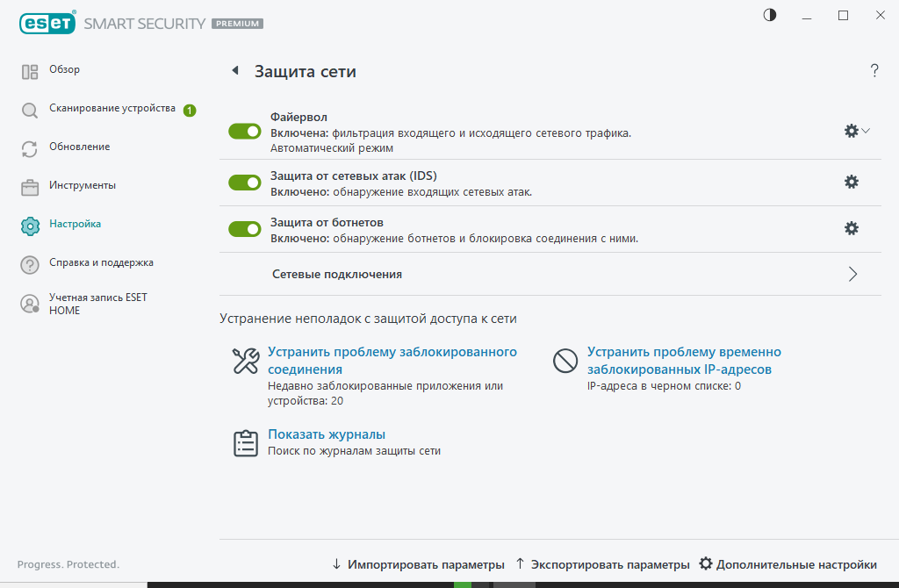Open botnet protection settings gear
The height and width of the screenshot is (588, 899).
click(x=852, y=228)
